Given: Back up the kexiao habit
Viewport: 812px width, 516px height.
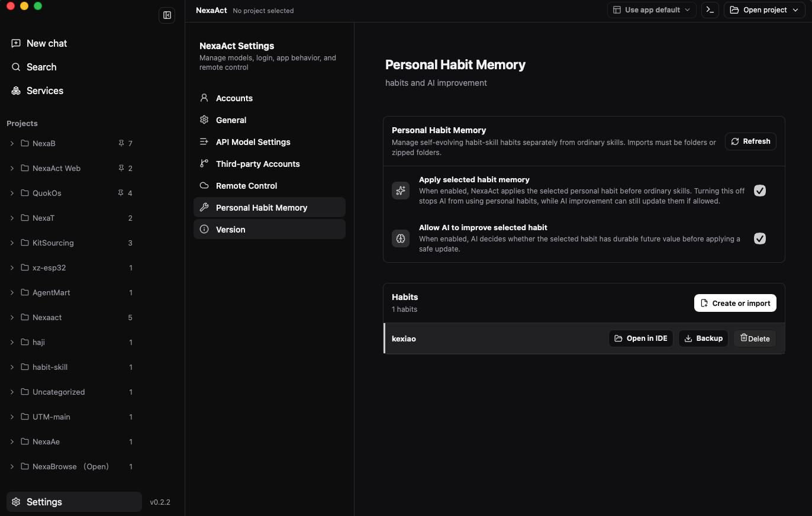Looking at the screenshot, I should pyautogui.click(x=703, y=338).
